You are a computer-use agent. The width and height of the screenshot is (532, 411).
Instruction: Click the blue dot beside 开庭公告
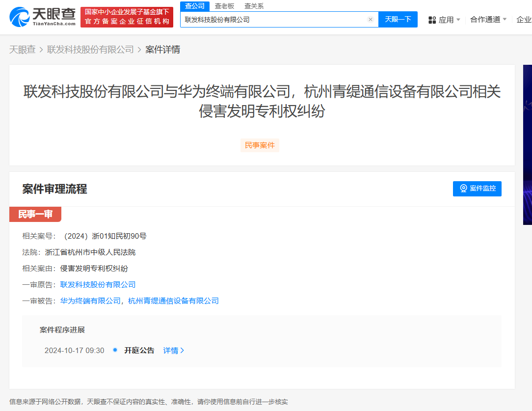coord(114,350)
